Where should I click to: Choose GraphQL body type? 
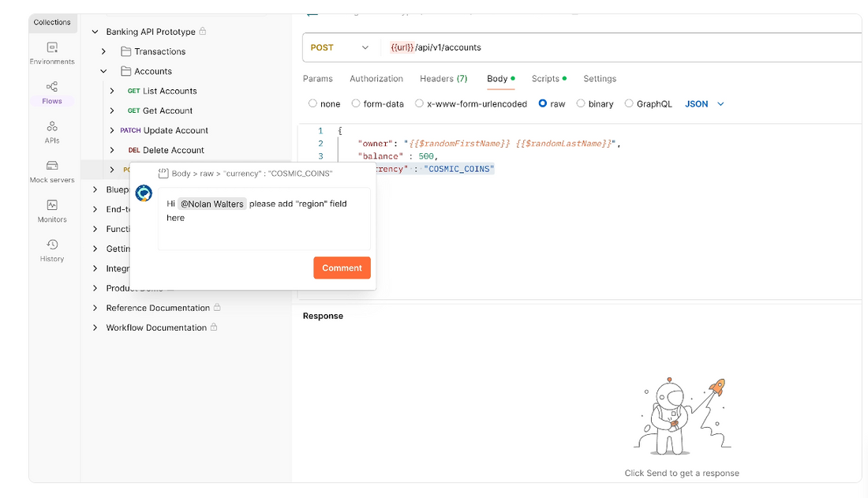[x=629, y=103]
